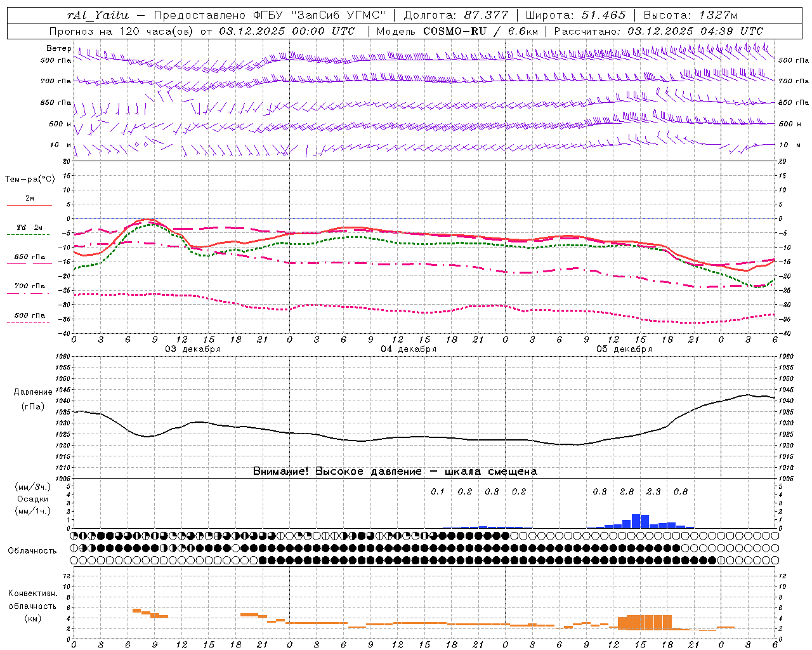This screenshot has width=812, height=650.
Task: Click the '(км)' unit under convective cloudiness
Action: [x=32, y=618]
